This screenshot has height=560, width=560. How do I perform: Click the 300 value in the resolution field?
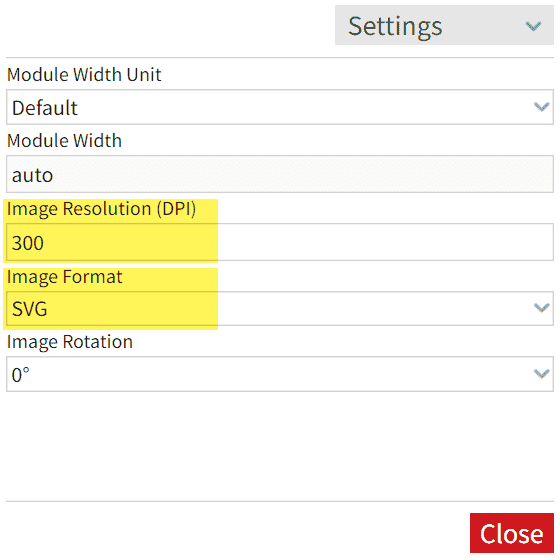click(x=28, y=243)
